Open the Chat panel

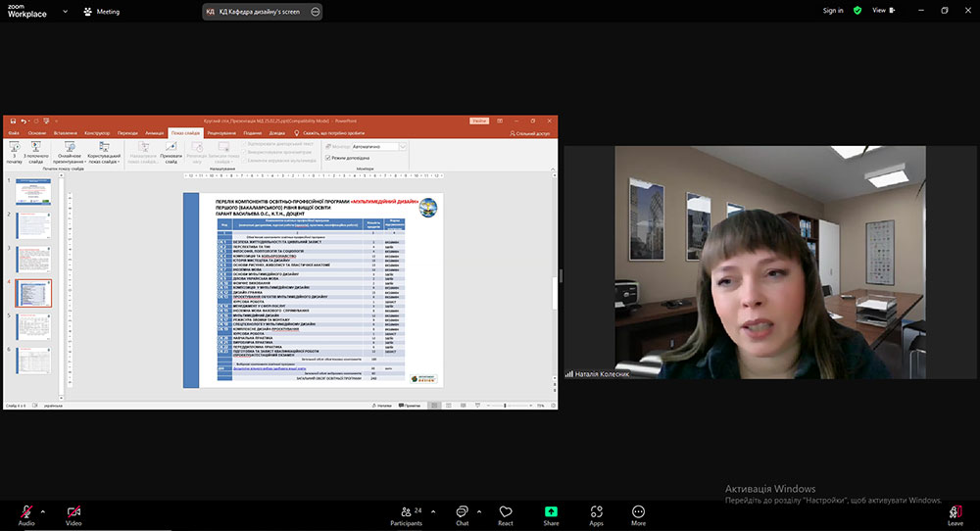click(x=462, y=515)
